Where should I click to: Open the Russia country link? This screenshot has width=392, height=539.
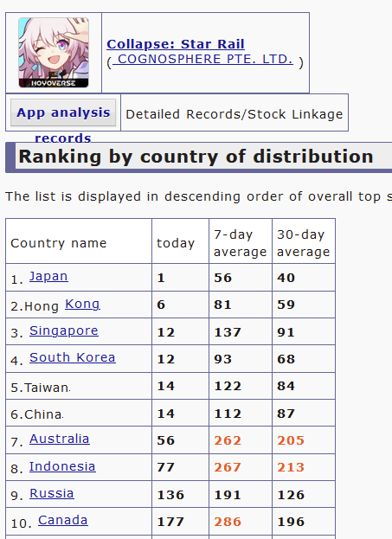(x=52, y=493)
